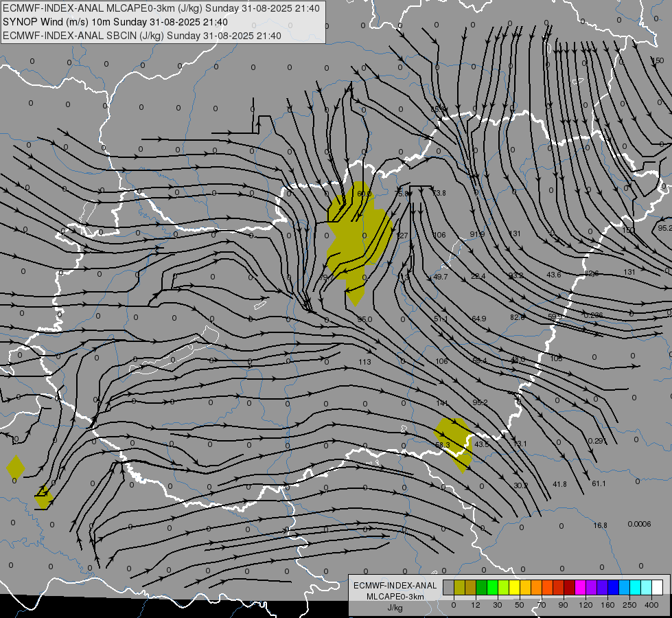
Task: Click the SBCIN title line
Action: coord(142,36)
